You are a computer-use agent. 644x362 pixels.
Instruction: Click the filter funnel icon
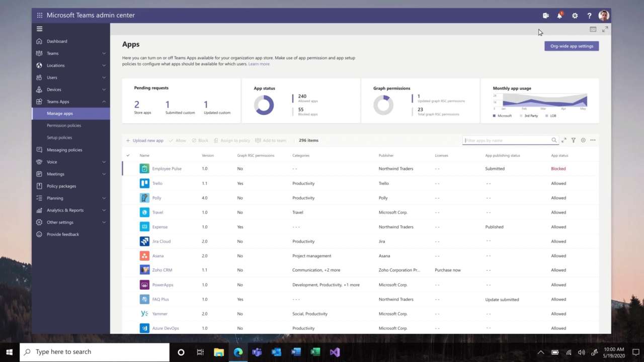[574, 140]
